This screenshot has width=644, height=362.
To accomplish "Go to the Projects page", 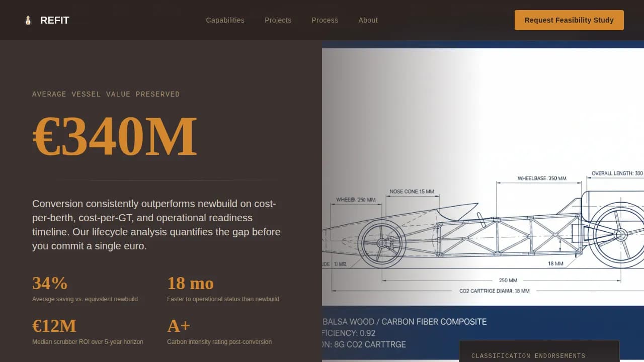I will click(x=278, y=20).
